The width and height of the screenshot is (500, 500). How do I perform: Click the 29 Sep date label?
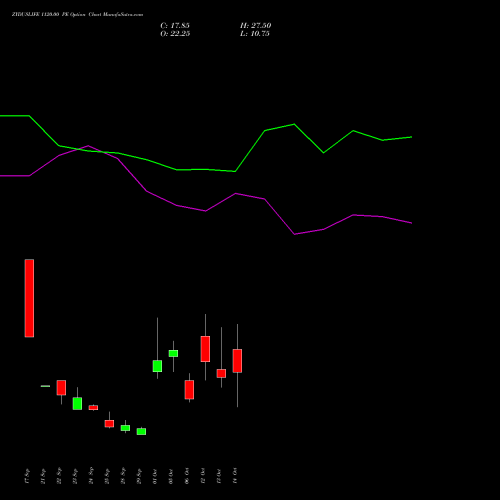(x=139, y=476)
